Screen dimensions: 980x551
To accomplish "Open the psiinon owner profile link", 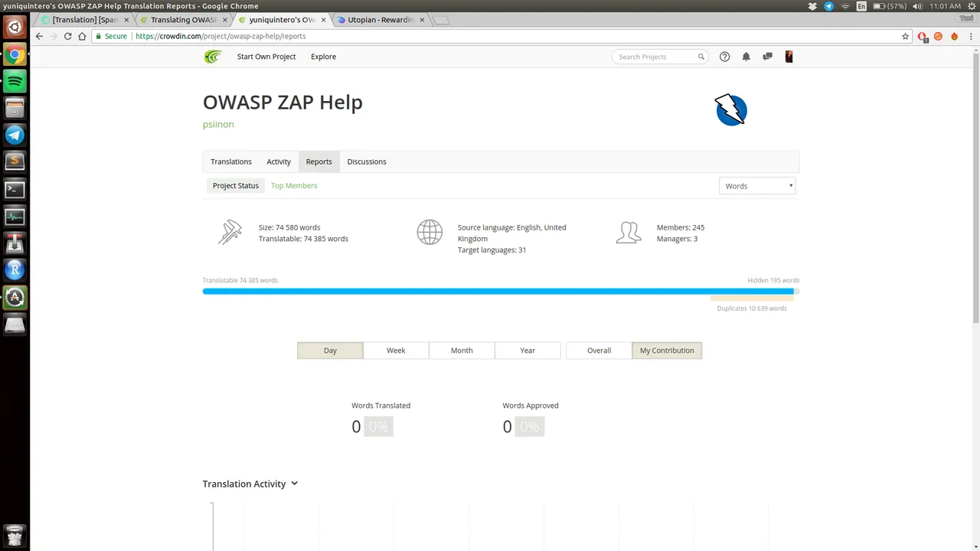I will (x=218, y=124).
